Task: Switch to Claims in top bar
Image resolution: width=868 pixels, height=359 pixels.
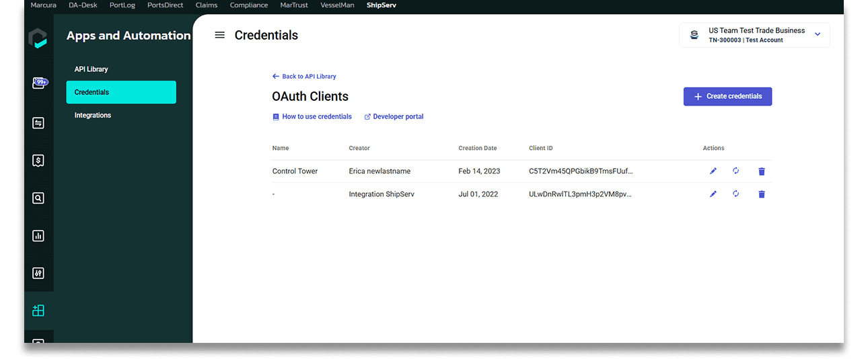Action: pyautogui.click(x=207, y=5)
